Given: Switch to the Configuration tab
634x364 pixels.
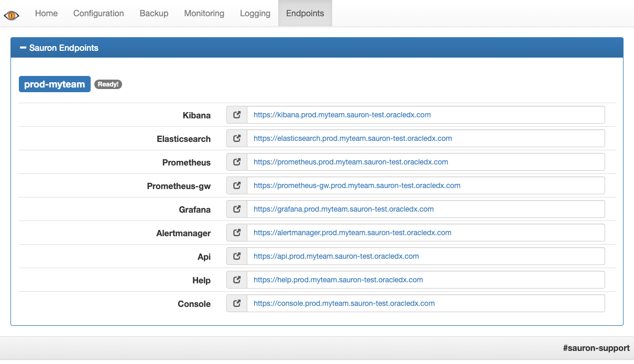Looking at the screenshot, I should click(x=98, y=13).
